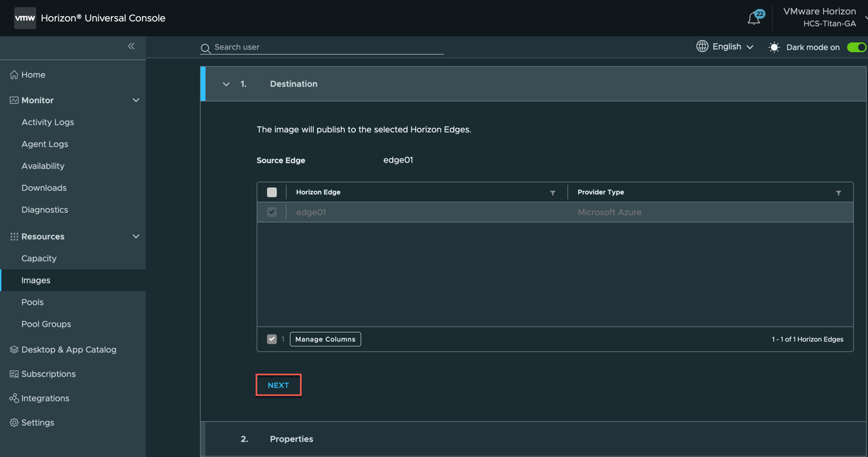Open Pool Groups page
Image resolution: width=868 pixels, height=457 pixels.
coord(46,324)
